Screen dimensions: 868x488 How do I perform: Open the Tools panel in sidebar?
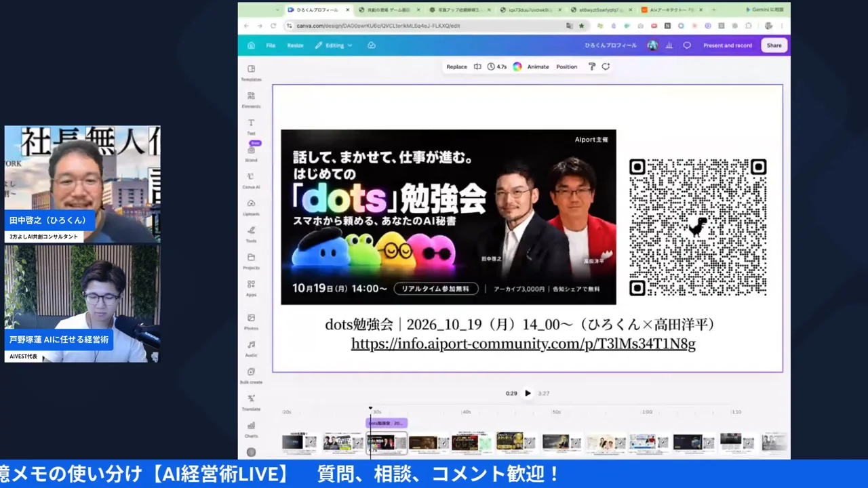click(x=251, y=234)
